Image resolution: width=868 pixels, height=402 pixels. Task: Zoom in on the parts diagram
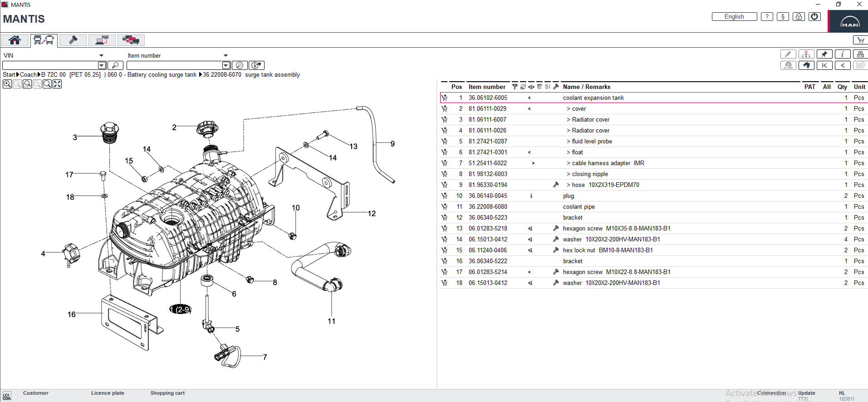tap(7, 84)
